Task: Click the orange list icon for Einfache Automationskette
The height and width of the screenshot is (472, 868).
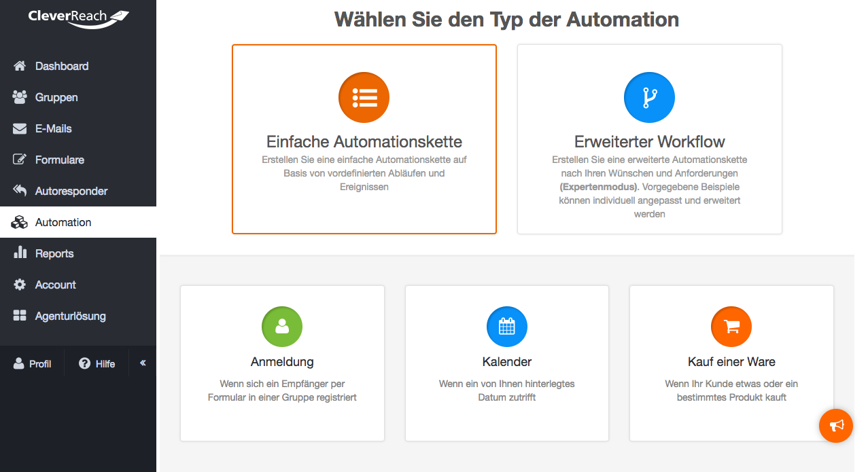Action: tap(364, 98)
